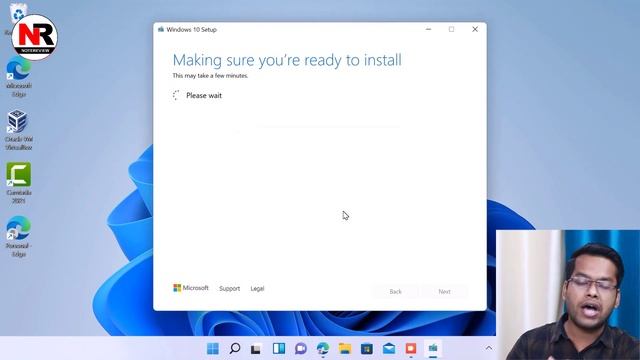
Task: Click the 'Please wait' status text
Action: pyautogui.click(x=204, y=96)
